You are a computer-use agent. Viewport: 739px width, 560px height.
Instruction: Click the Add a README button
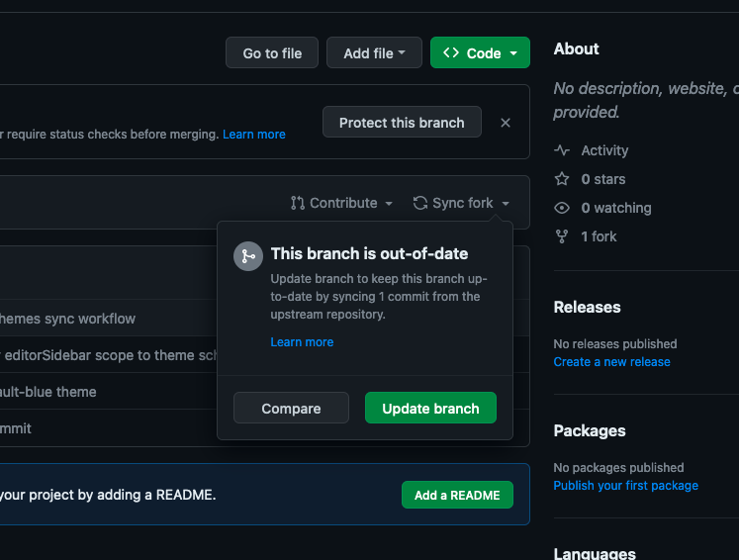point(457,495)
